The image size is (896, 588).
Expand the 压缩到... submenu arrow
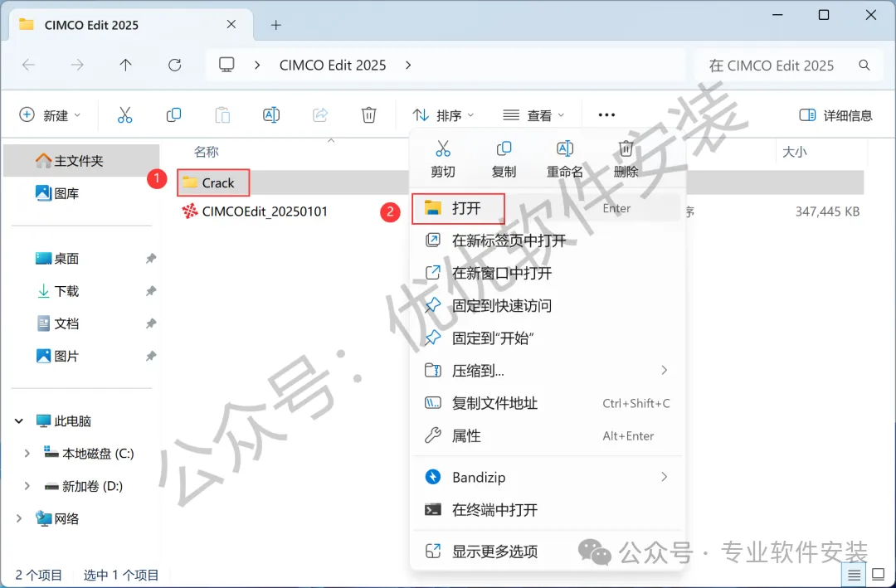pyautogui.click(x=664, y=370)
